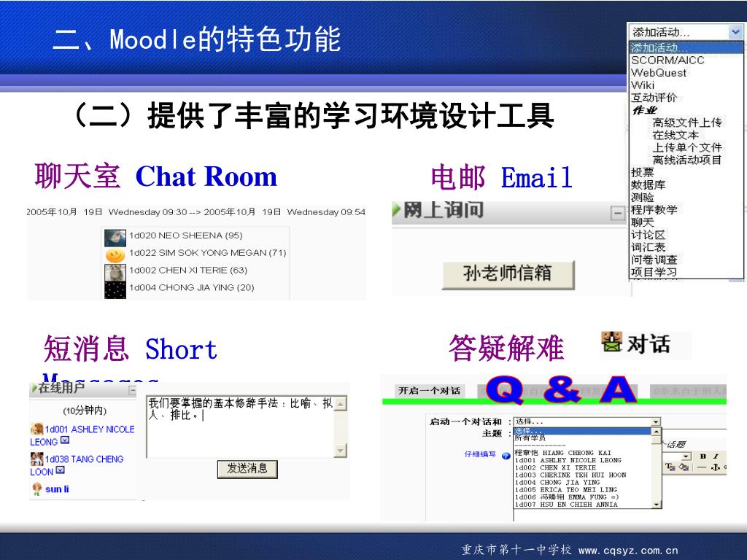This screenshot has width=747, height=560.
Task: Click the 仔细编写 help link
Action: [x=480, y=454]
